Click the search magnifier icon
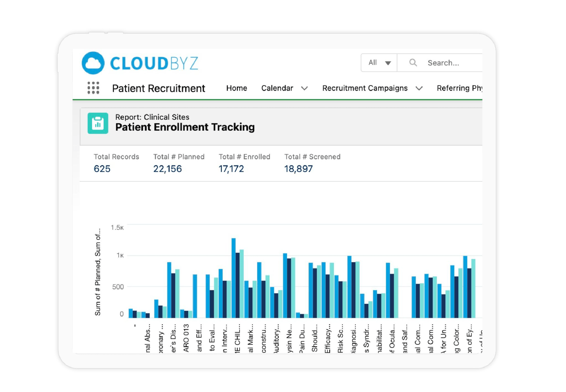Viewport: 566px width, 392px height. click(413, 63)
